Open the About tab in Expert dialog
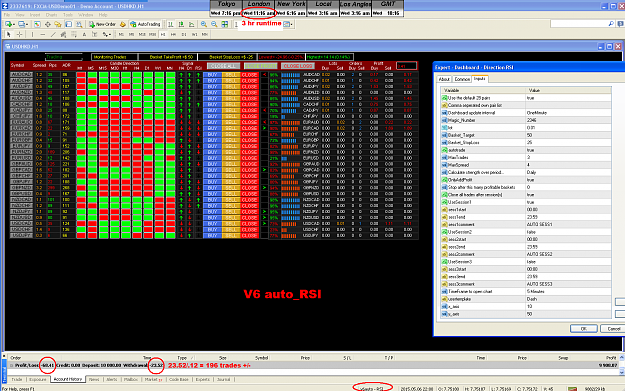Viewport: 625px width, 391px height. [444, 79]
